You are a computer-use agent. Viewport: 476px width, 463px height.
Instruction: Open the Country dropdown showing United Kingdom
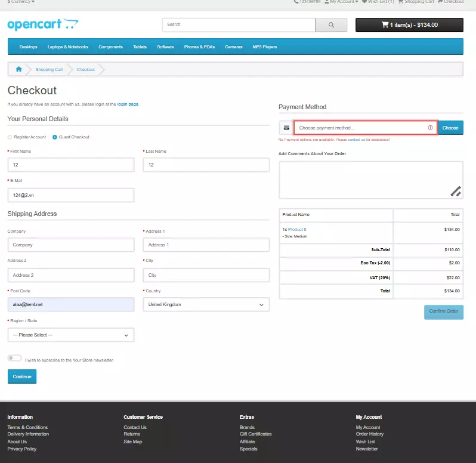coord(206,304)
